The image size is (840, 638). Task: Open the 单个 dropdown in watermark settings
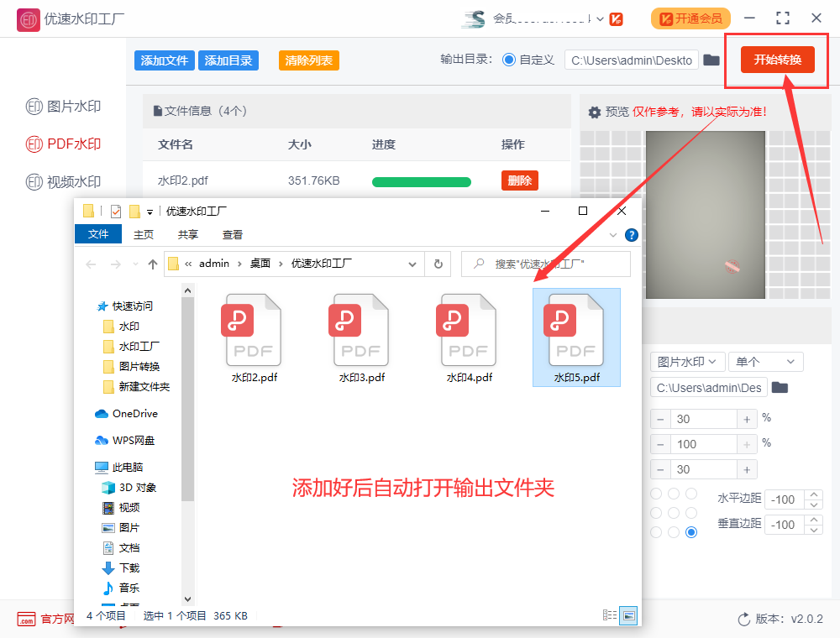click(x=765, y=360)
